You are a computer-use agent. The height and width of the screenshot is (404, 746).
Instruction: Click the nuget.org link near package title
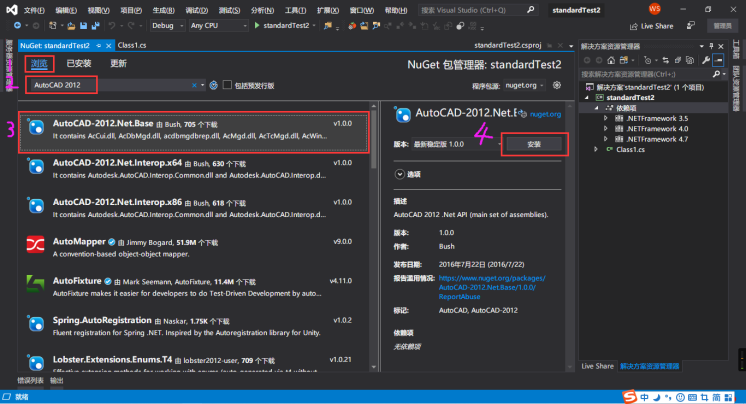point(545,114)
